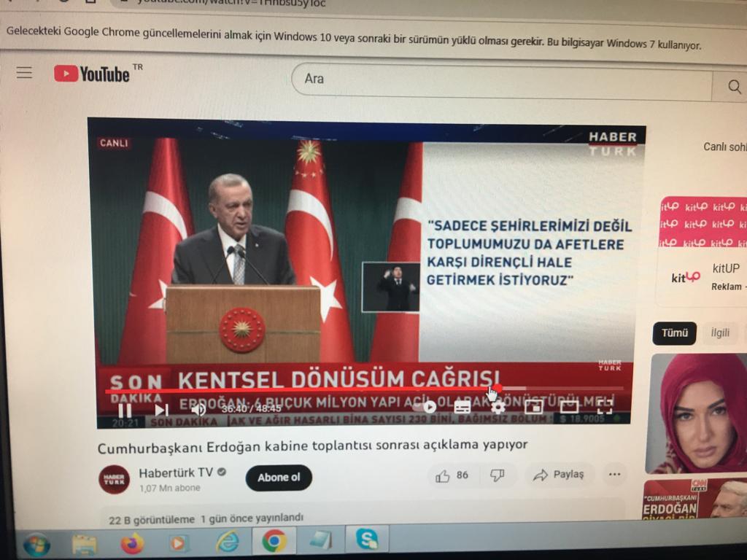Subscribe with the Abone ol button
Viewport: 747px width, 560px height.
(x=279, y=477)
